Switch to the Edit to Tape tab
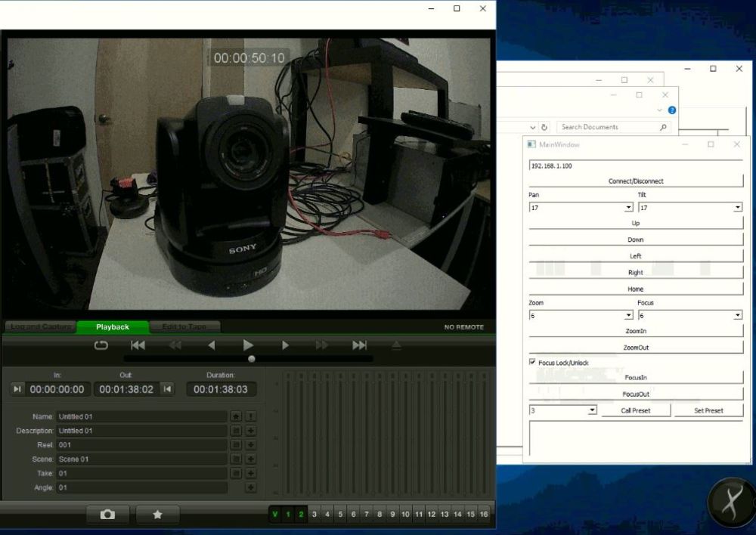The width and height of the screenshot is (756, 535). [184, 326]
